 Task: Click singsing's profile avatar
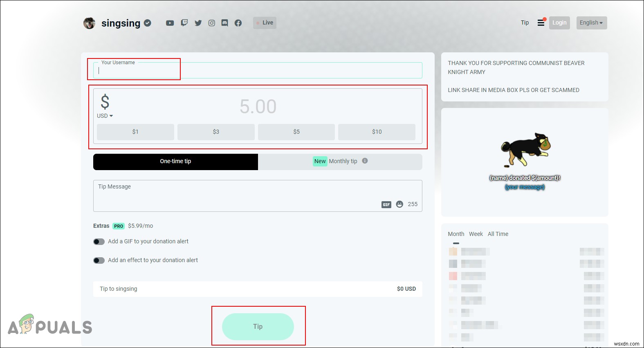coord(89,23)
